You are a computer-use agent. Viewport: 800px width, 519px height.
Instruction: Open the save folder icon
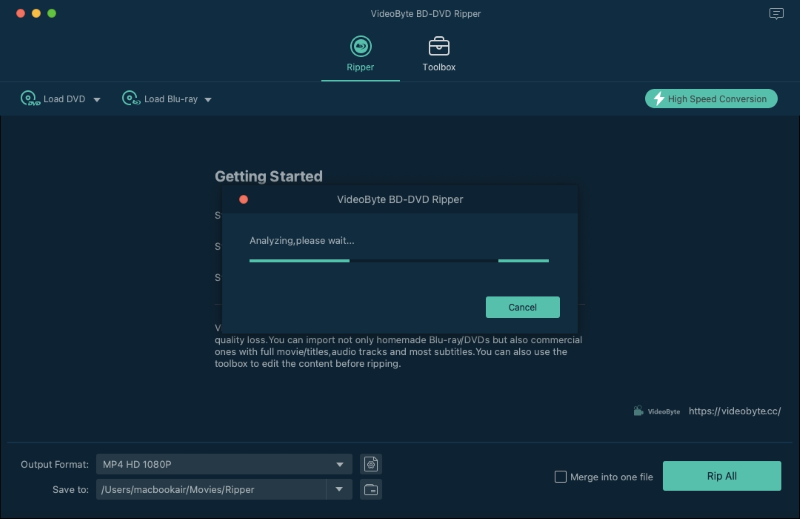click(371, 489)
